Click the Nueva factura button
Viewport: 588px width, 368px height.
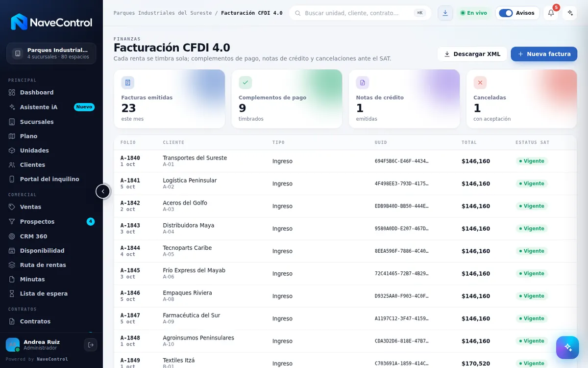[x=544, y=54]
